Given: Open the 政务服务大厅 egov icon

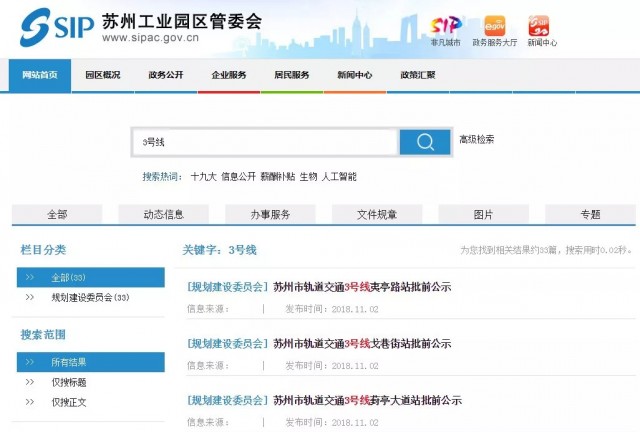Looking at the screenshot, I should point(495,26).
